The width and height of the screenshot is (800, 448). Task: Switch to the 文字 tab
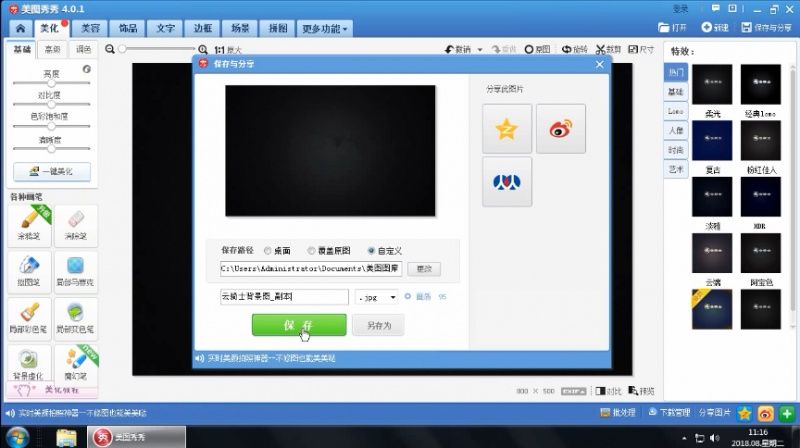[165, 28]
